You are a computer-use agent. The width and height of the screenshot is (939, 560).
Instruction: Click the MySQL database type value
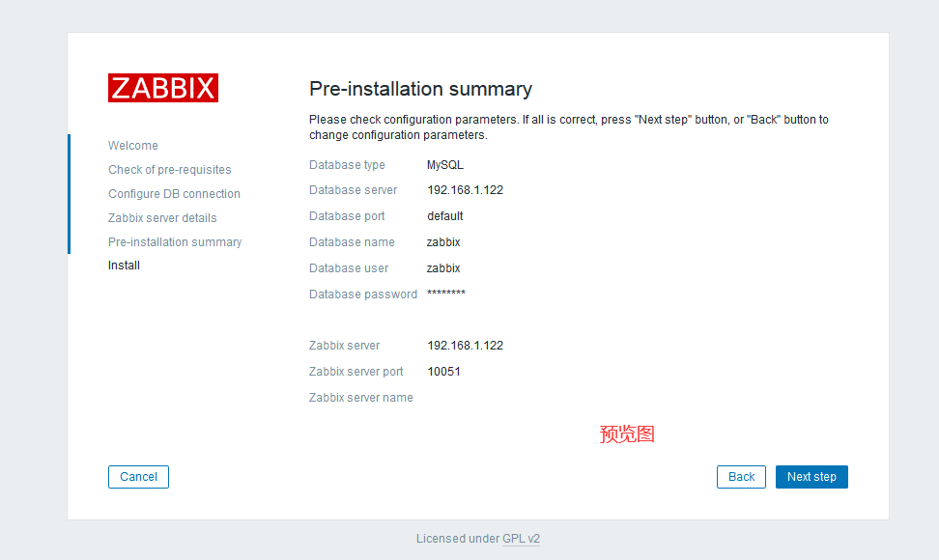coord(445,165)
